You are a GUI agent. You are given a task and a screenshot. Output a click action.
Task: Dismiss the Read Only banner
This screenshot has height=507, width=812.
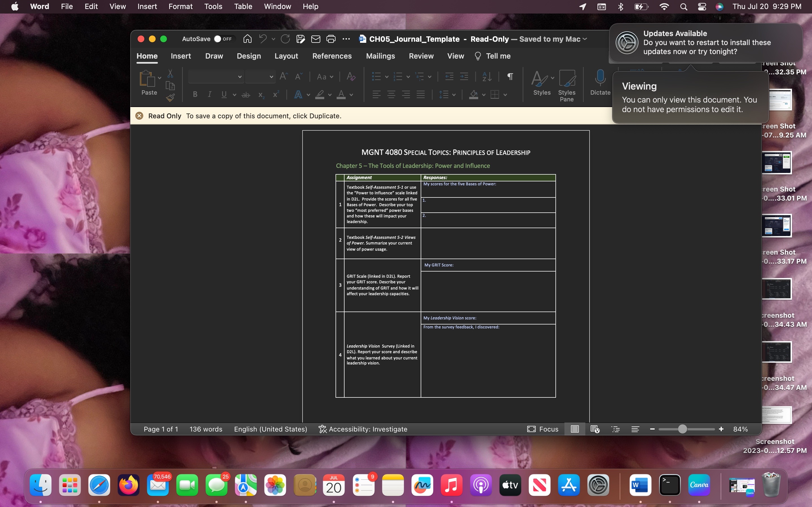[139, 115]
